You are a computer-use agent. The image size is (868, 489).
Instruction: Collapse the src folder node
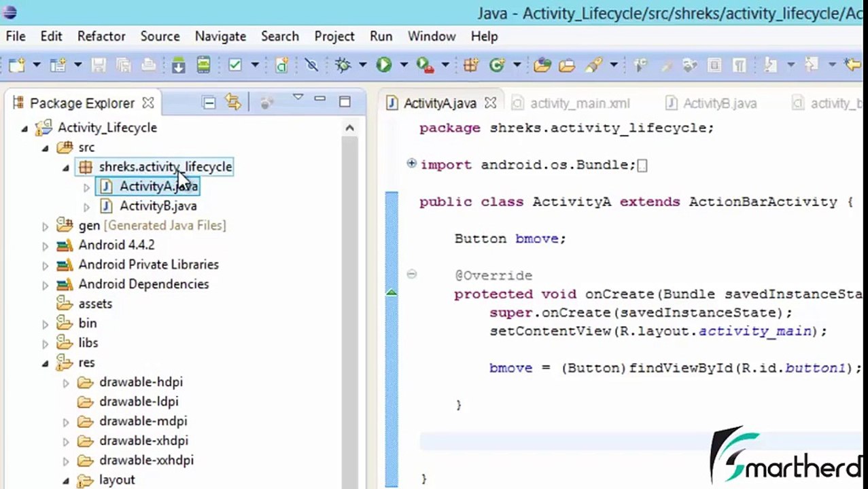pyautogui.click(x=45, y=147)
